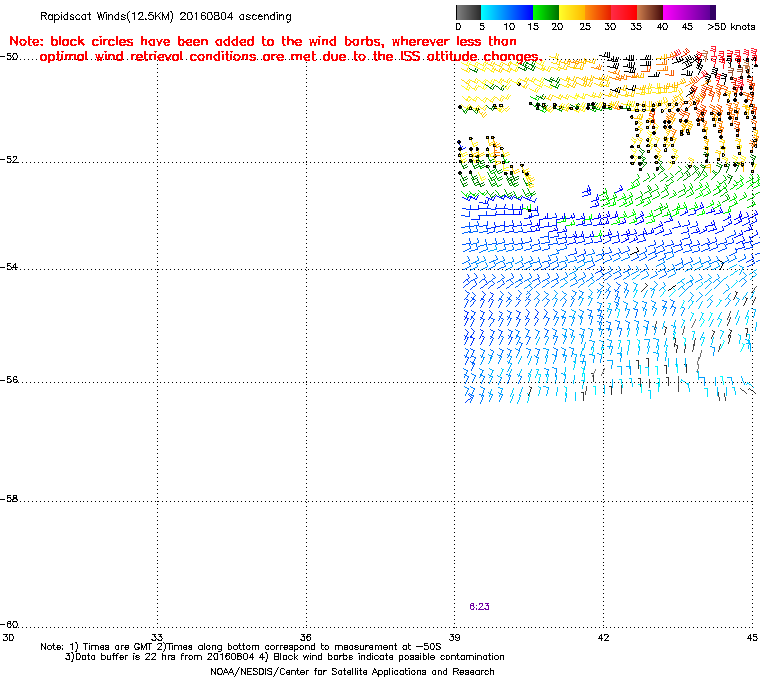
Task: Click the '25' legend label
Action: pos(585,27)
